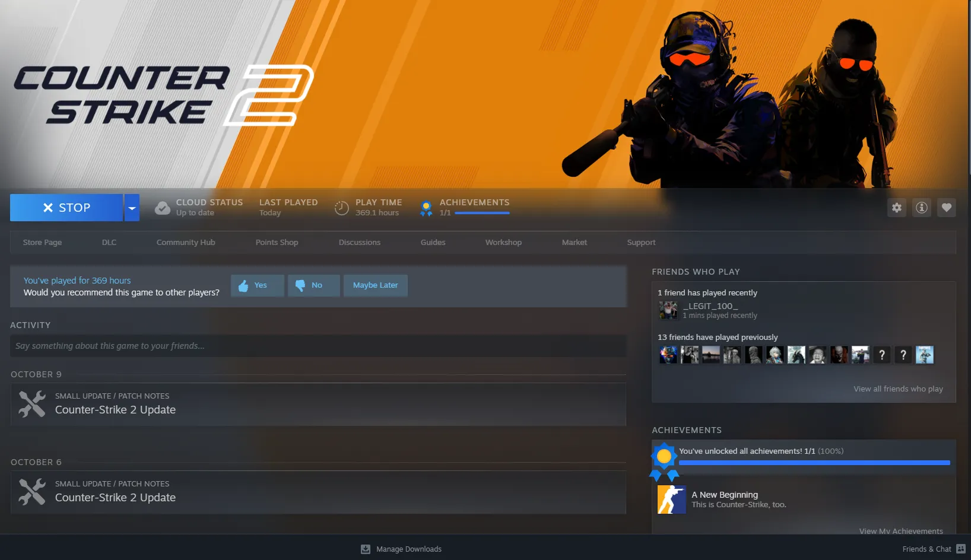
Task: Open DLC tab
Action: 109,243
